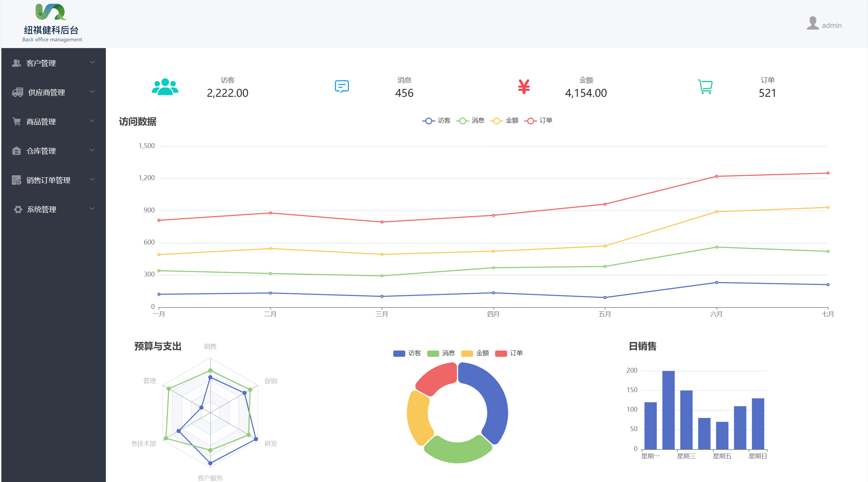Click the 订单 shopping cart icon

click(705, 86)
